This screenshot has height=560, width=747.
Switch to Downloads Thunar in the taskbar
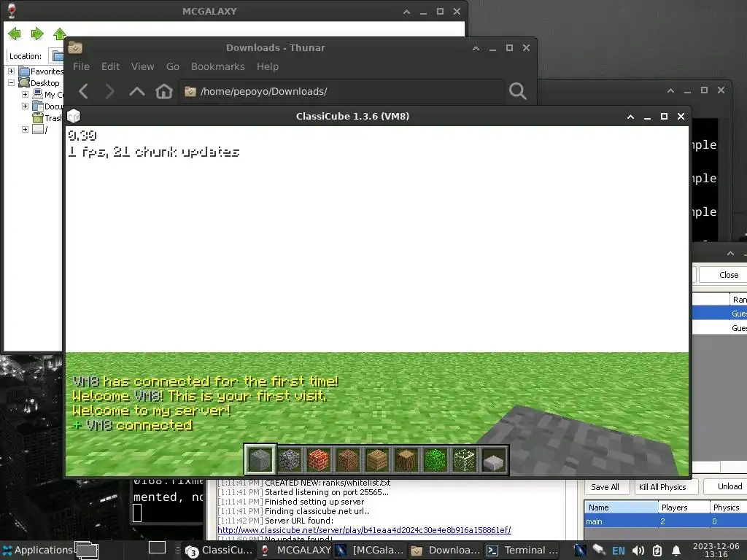[446, 551]
